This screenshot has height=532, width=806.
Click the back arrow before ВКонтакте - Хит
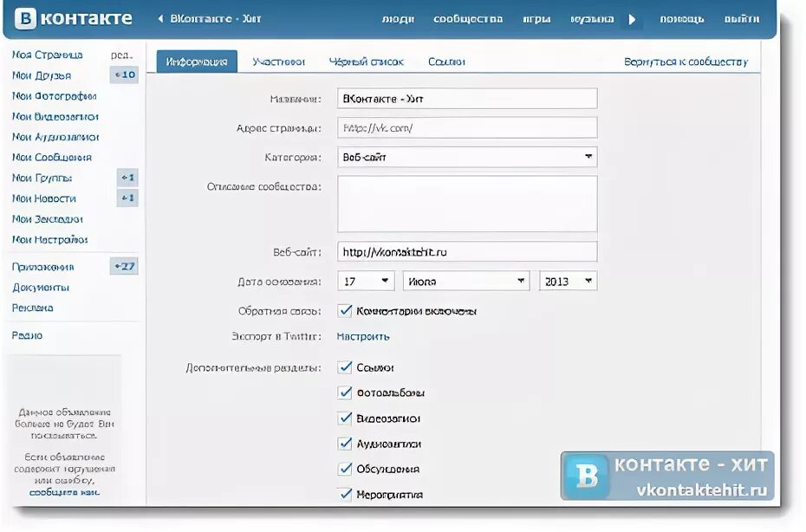[160, 19]
